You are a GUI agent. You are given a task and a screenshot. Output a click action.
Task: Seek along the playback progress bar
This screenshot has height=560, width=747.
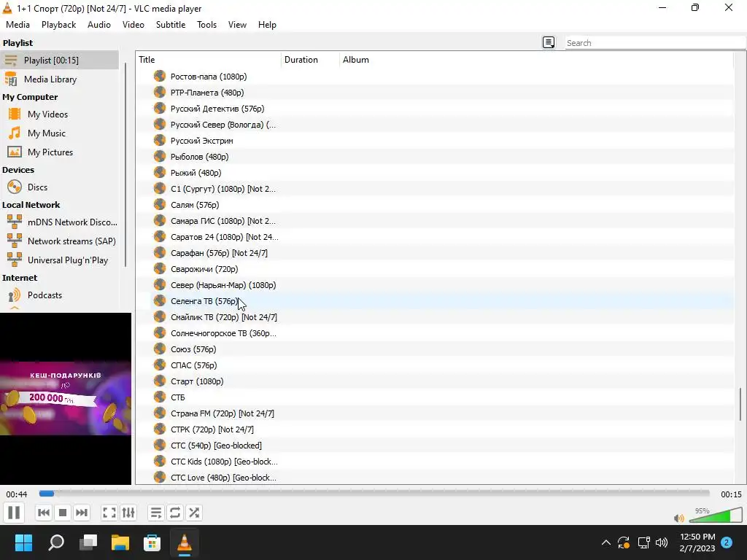point(374,494)
